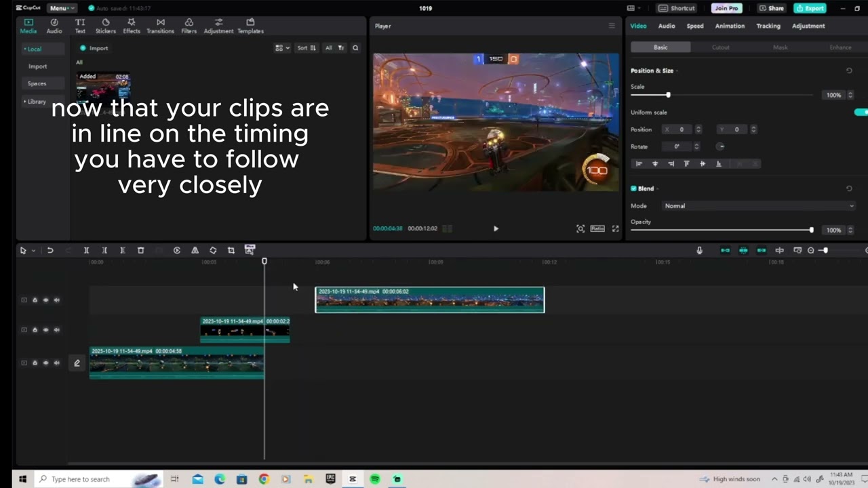
Task: Hide the bottom main track with eye icon
Action: pyautogui.click(x=45, y=363)
